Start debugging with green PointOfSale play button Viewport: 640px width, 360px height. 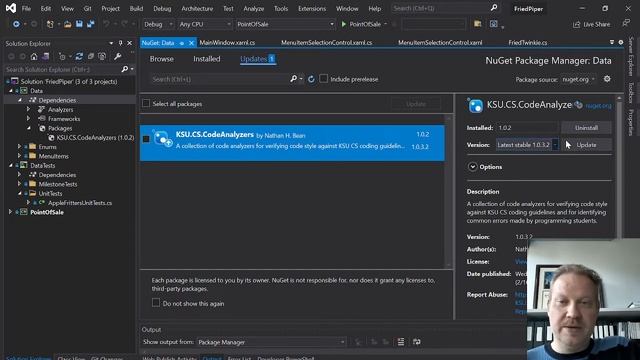point(361,24)
